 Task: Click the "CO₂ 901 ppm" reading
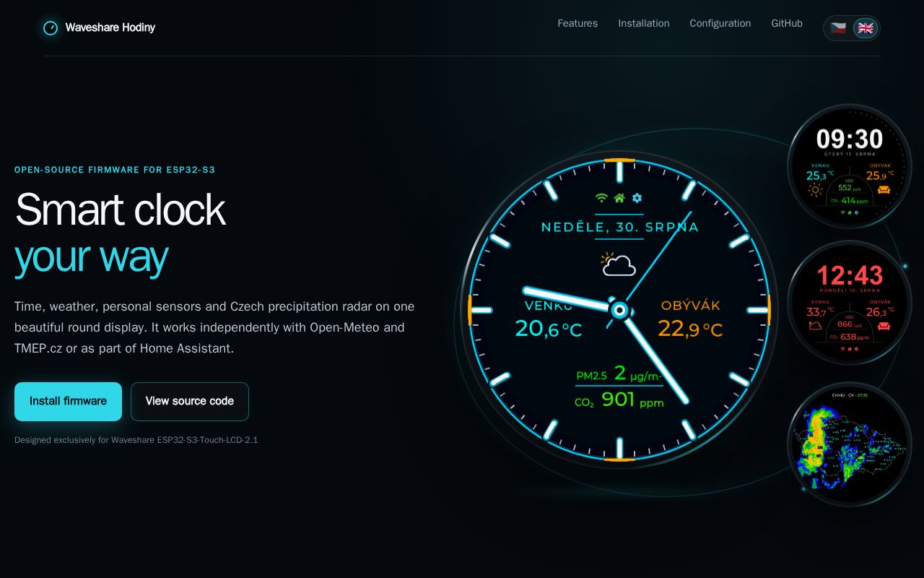619,400
